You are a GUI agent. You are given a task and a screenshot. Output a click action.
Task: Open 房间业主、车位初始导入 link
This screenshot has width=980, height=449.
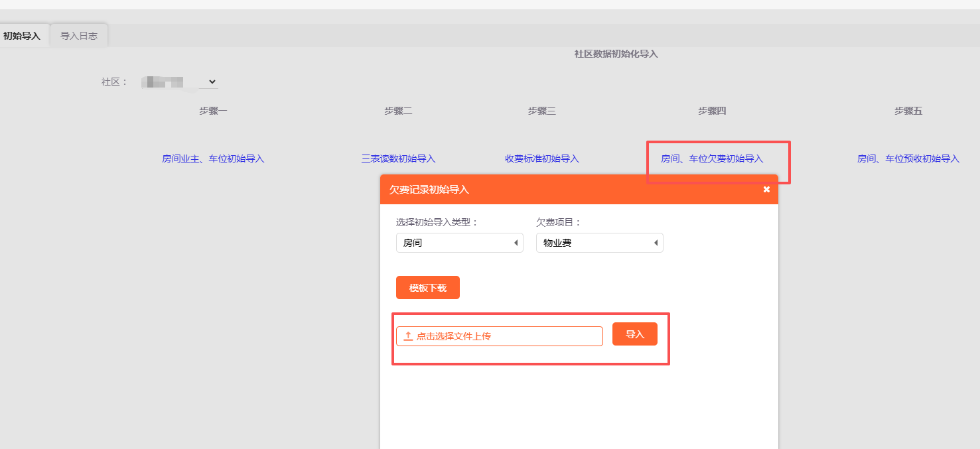(213, 159)
